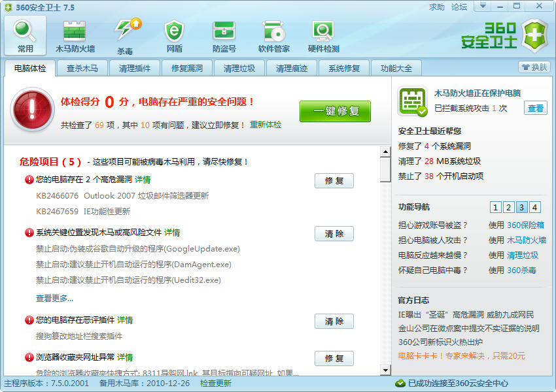Click the 换肤 skin button
Viewport: 556px width, 392px height.
[534, 67]
